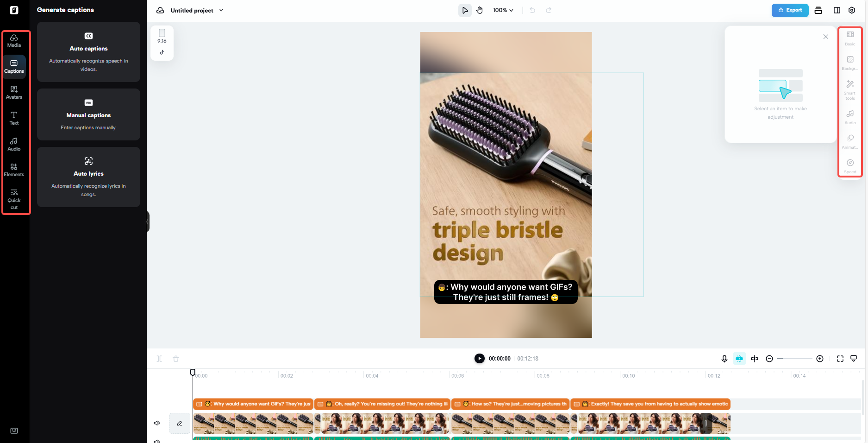Close the adjustment hint panel
This screenshot has width=868, height=443.
click(826, 37)
